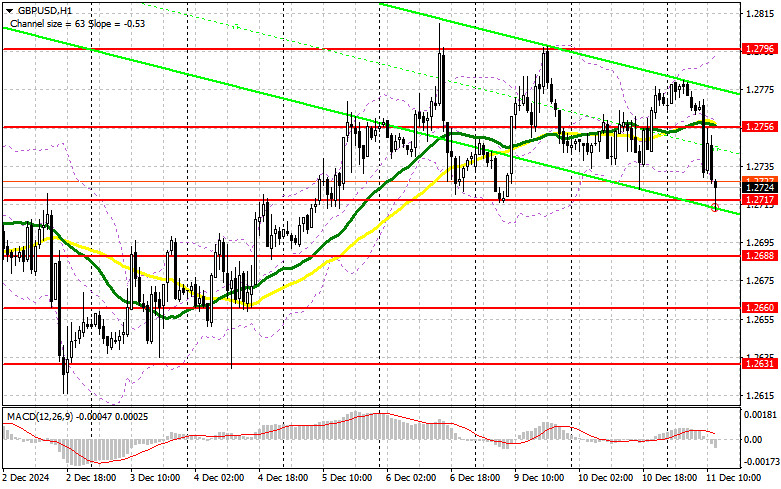Click the '10 Dec 02:00' time label
781x489 pixels.
(x=606, y=478)
